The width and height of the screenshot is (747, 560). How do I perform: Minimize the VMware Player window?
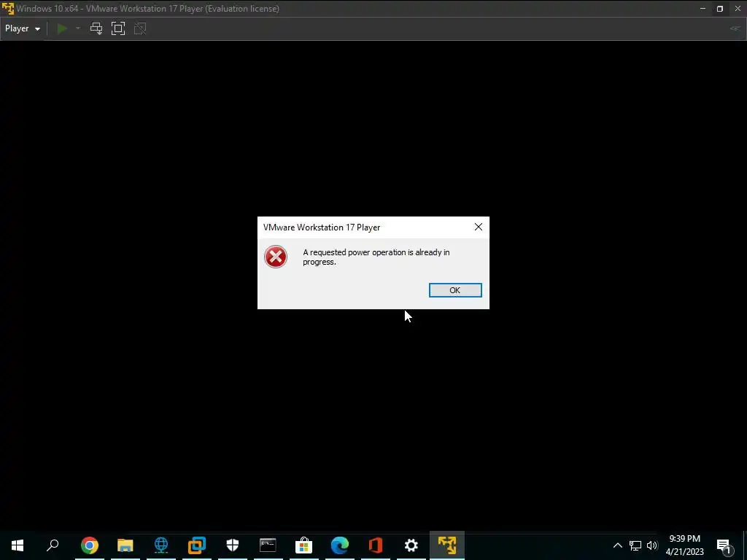tap(703, 9)
